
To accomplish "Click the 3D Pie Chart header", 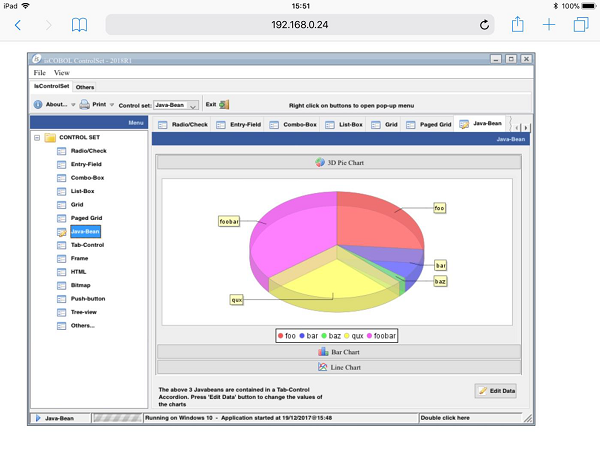I will (x=338, y=162).
